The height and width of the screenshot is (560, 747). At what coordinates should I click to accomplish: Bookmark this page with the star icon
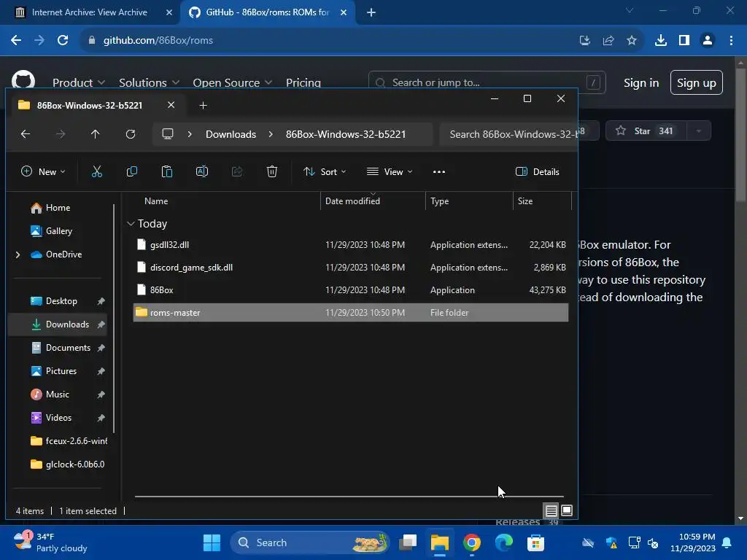point(632,41)
